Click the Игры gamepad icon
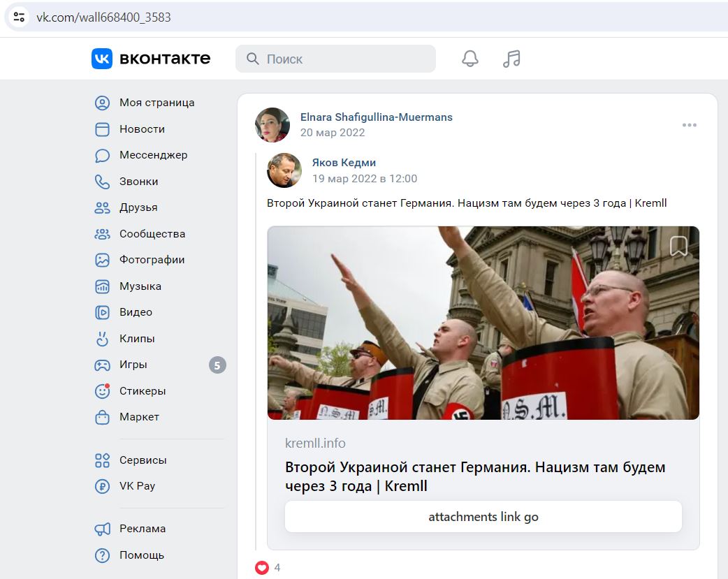Screen dimensions: 728x579 (x=102, y=365)
